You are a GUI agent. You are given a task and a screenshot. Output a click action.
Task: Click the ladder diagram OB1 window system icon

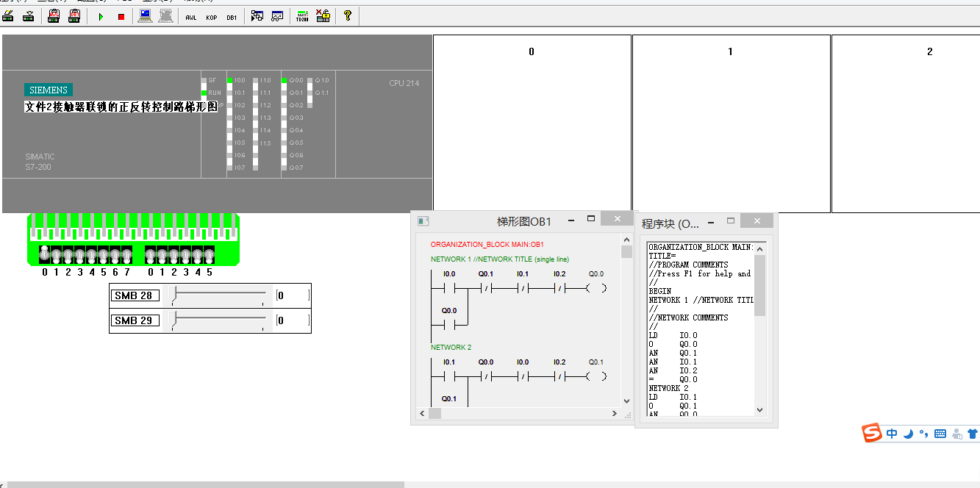point(423,220)
